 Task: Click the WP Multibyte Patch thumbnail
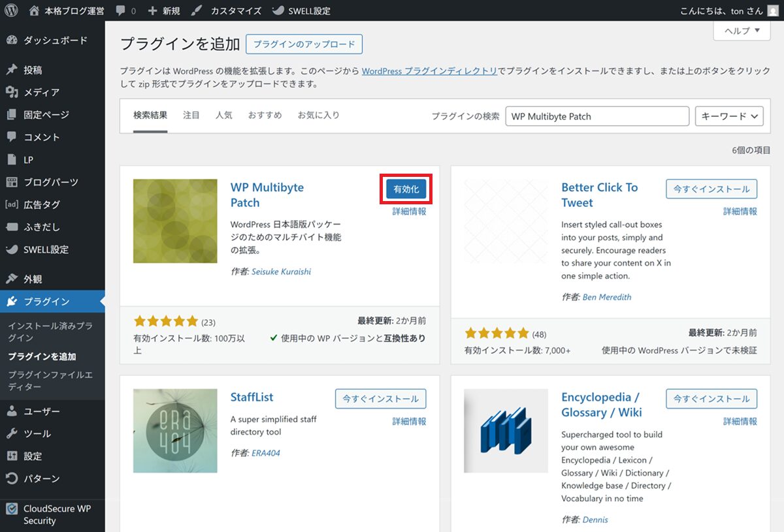[x=175, y=221]
